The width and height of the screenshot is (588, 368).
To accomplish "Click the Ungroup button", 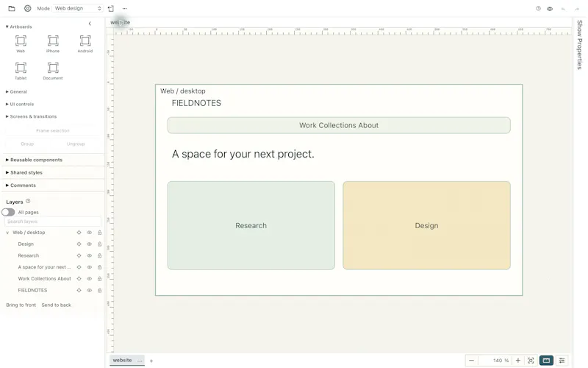I will pos(76,144).
